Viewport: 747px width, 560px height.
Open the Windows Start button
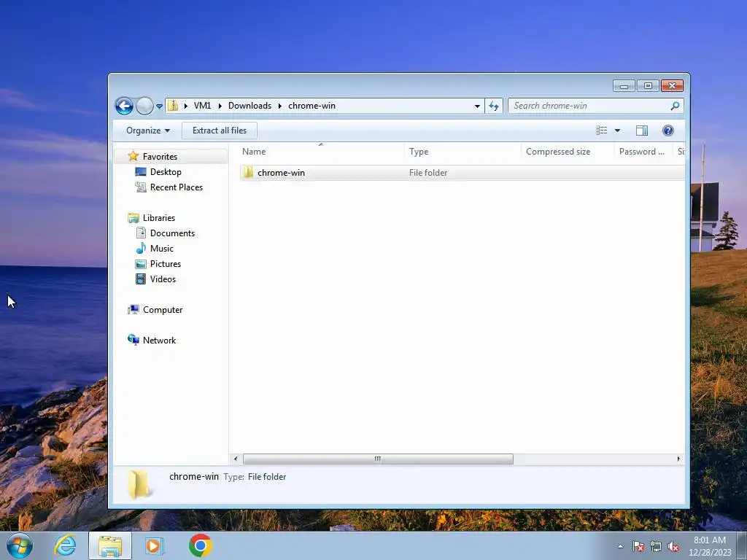coord(20,545)
